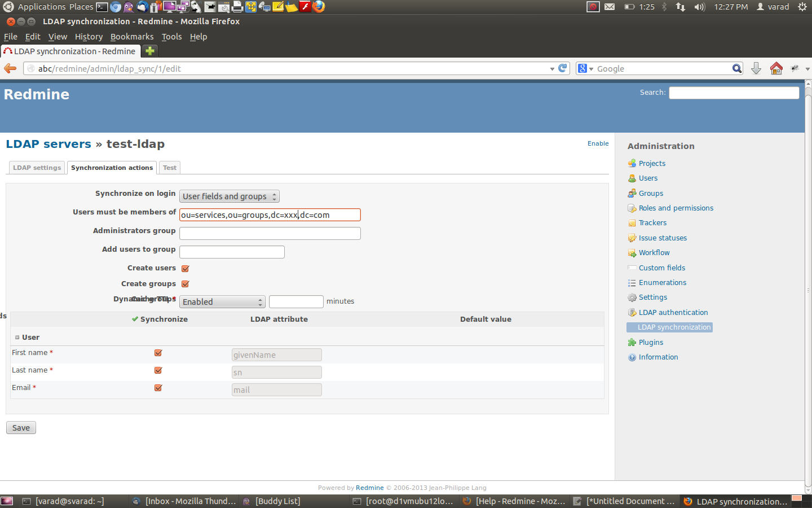The height and width of the screenshot is (508, 812).
Task: Open Trackers from the sidebar
Action: point(651,222)
